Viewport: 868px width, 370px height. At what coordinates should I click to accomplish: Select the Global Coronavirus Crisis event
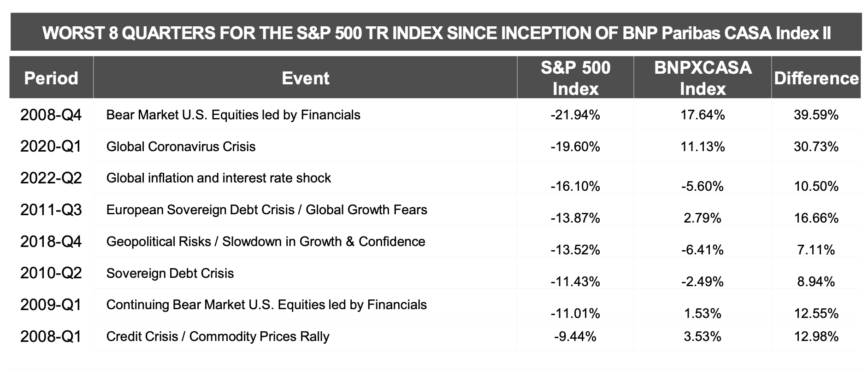(181, 147)
